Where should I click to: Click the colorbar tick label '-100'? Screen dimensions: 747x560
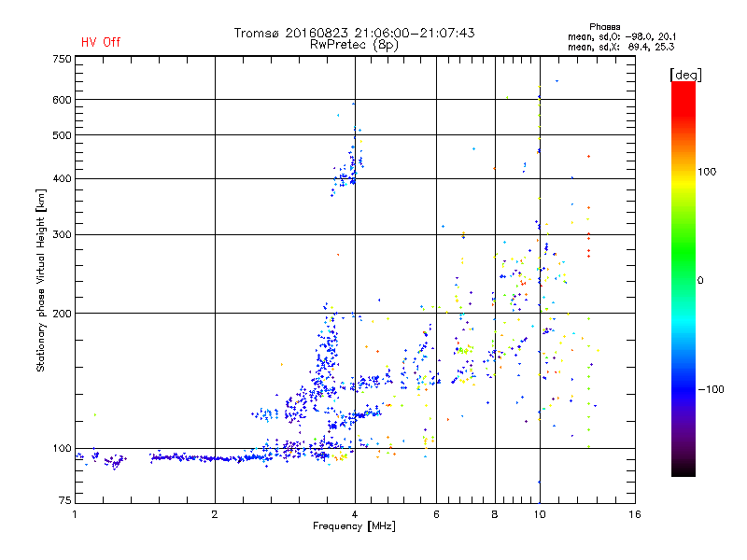click(x=711, y=389)
